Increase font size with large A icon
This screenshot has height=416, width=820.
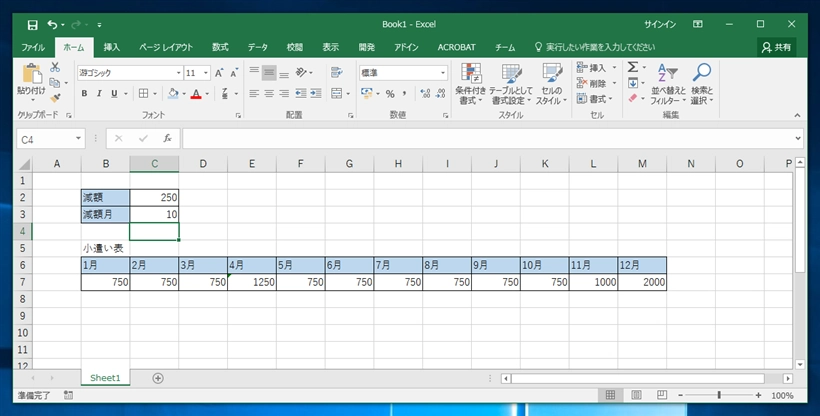pyautogui.click(x=219, y=73)
